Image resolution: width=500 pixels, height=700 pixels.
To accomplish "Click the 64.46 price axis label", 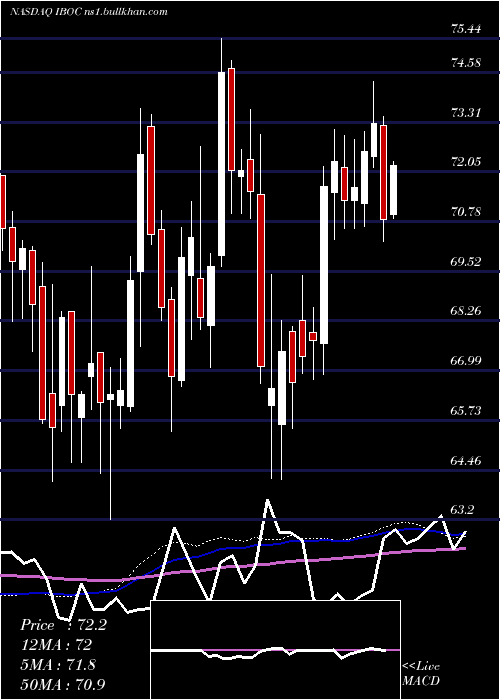I will point(466,461).
